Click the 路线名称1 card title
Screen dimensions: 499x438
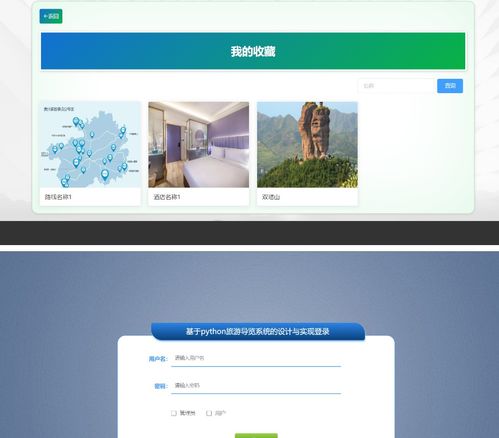click(58, 197)
